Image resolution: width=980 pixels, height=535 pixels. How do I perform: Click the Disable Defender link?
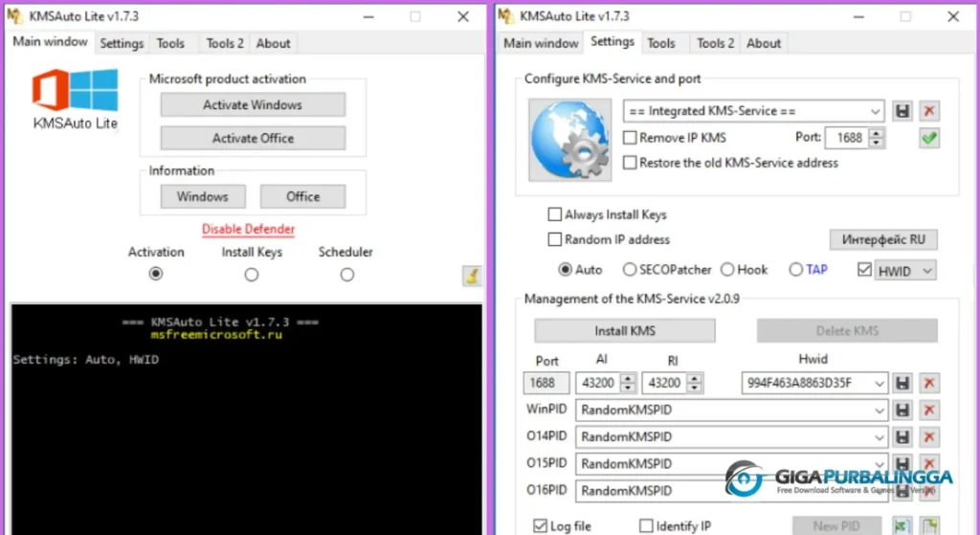[248, 229]
